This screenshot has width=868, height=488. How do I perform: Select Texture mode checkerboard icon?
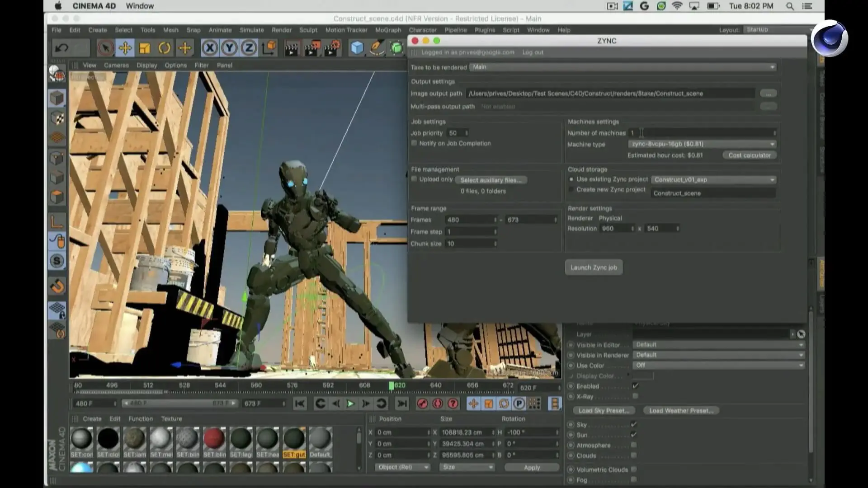tap(57, 118)
